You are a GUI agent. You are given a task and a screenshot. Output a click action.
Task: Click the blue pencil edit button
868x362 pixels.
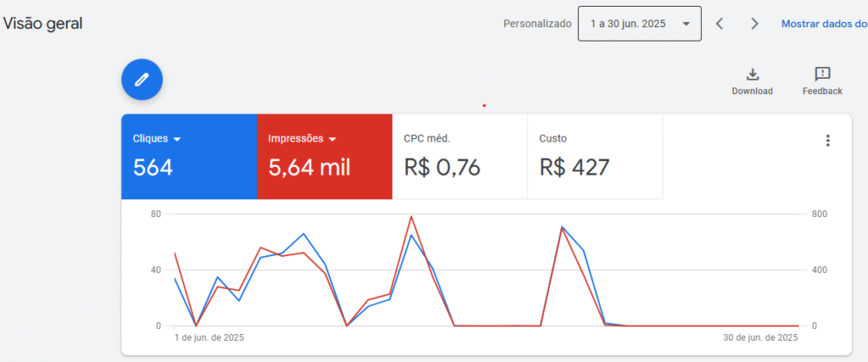[x=142, y=80]
